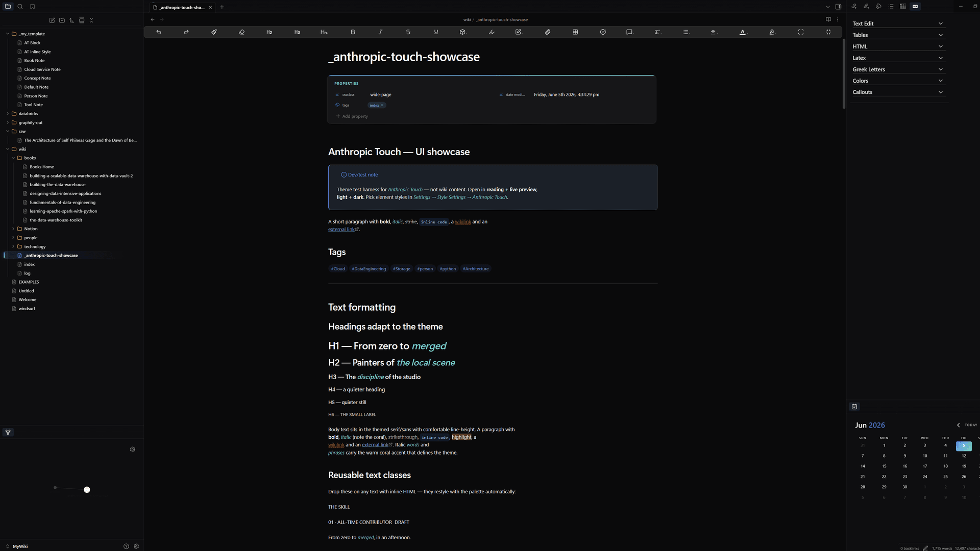The width and height of the screenshot is (980, 551).
Task: Open the search pane icon
Action: [x=20, y=7]
